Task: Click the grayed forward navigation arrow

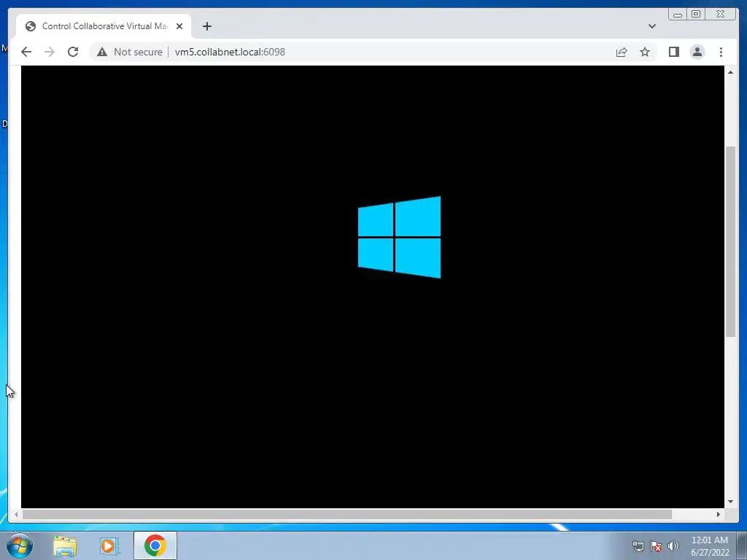Action: tap(50, 52)
